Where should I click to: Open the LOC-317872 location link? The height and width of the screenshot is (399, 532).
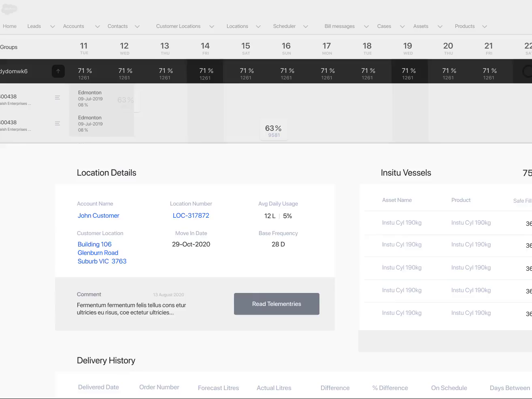pyautogui.click(x=191, y=215)
